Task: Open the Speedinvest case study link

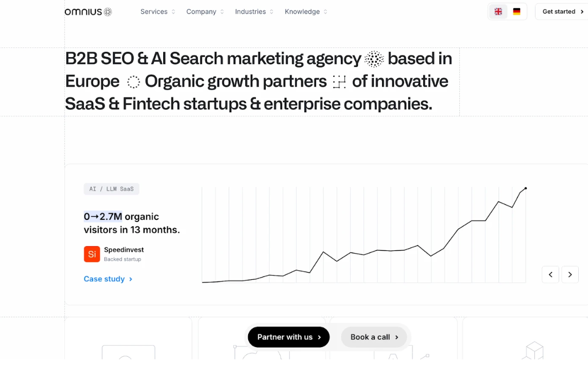Action: tap(105, 279)
